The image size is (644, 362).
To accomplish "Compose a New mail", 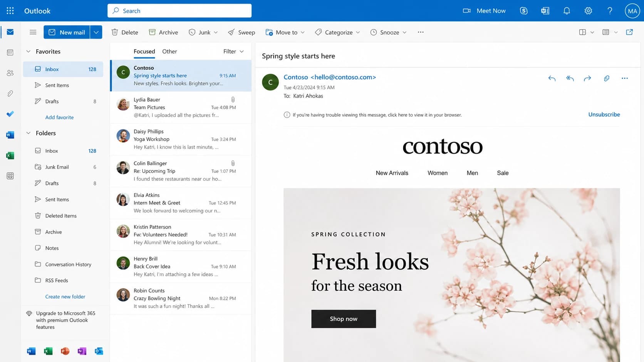I will (x=67, y=32).
